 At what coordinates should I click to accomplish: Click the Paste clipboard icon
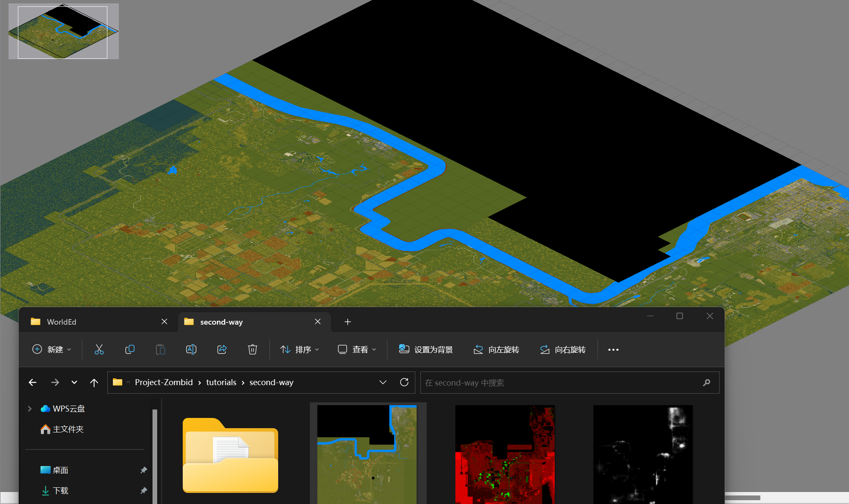pyautogui.click(x=161, y=349)
